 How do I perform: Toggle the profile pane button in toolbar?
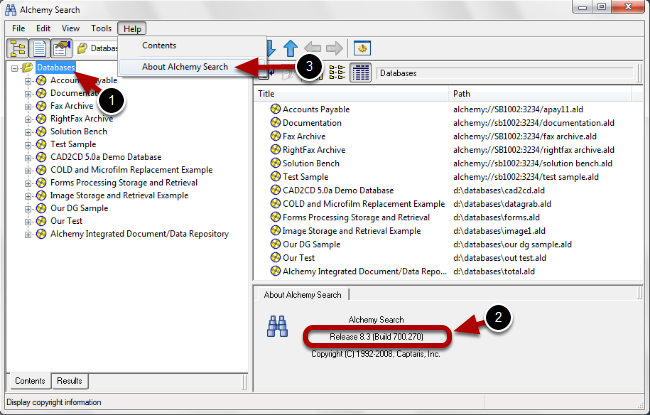tap(61, 49)
